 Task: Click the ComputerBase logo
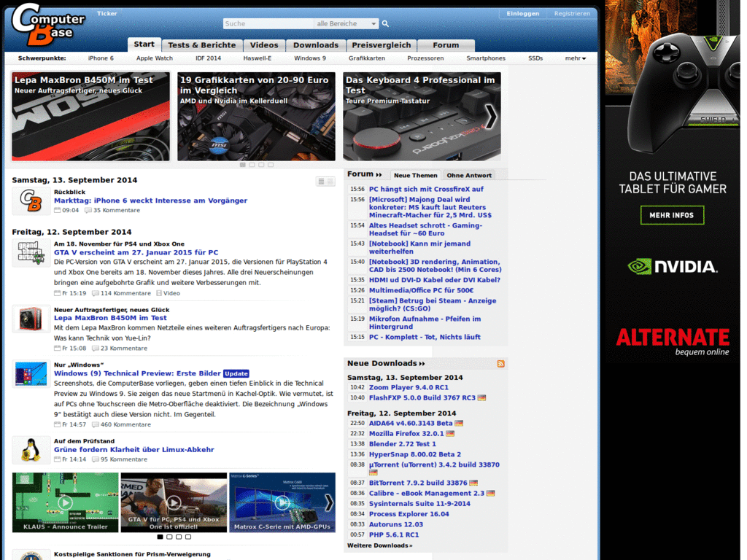pos(49,26)
